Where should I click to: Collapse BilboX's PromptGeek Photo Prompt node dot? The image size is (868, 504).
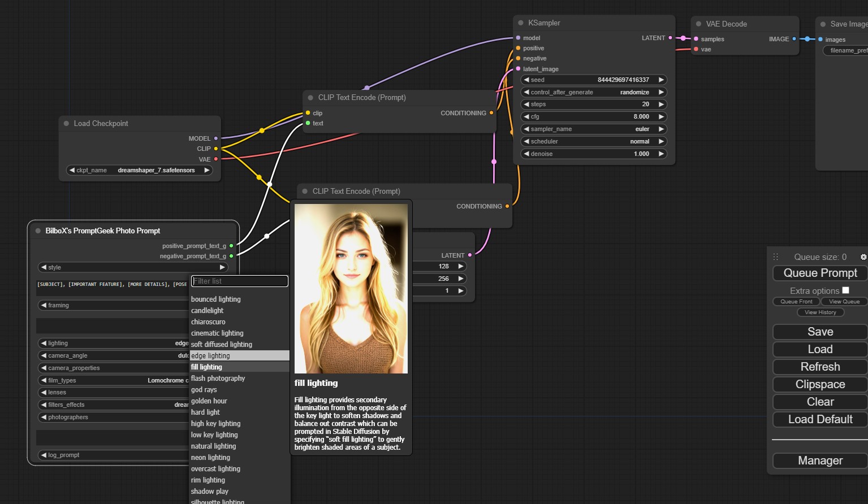(38, 231)
